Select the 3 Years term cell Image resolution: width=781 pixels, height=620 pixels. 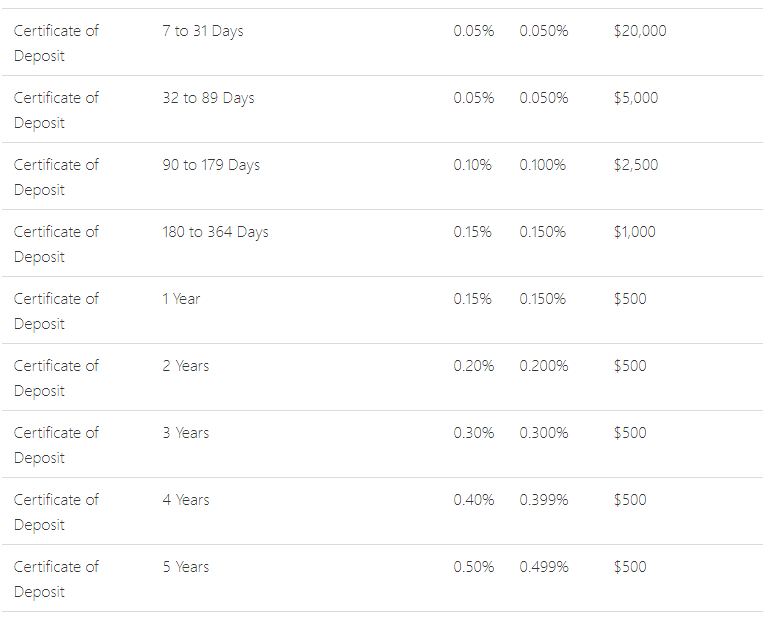(186, 433)
